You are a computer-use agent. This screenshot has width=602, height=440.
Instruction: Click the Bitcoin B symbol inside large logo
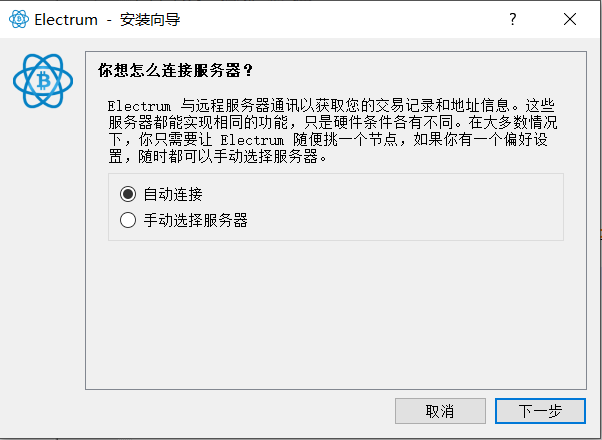pos(43,81)
